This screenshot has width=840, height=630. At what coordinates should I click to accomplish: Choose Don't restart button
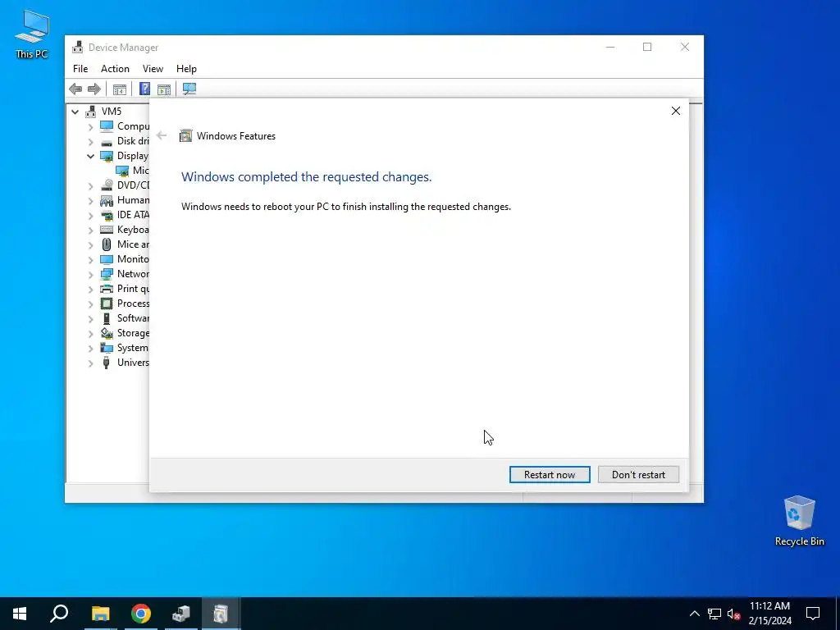click(638, 475)
